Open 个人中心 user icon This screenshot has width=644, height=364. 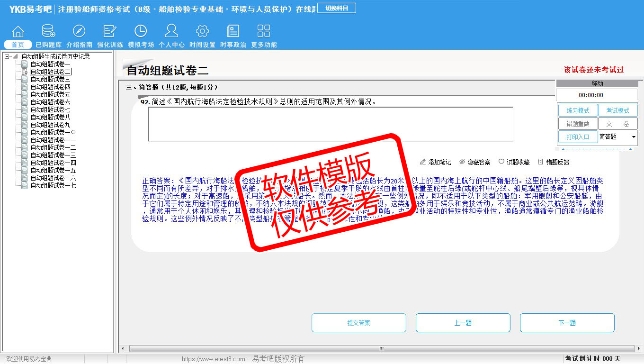(x=171, y=32)
